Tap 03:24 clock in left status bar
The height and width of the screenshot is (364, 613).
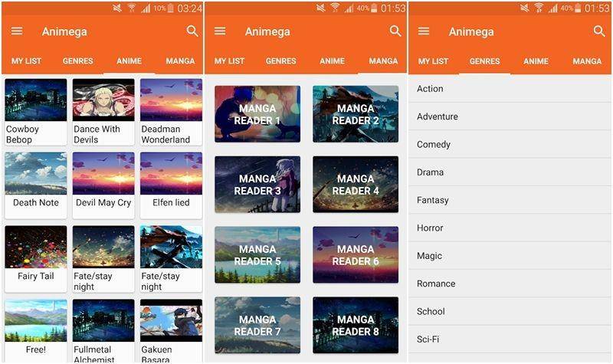189,8
